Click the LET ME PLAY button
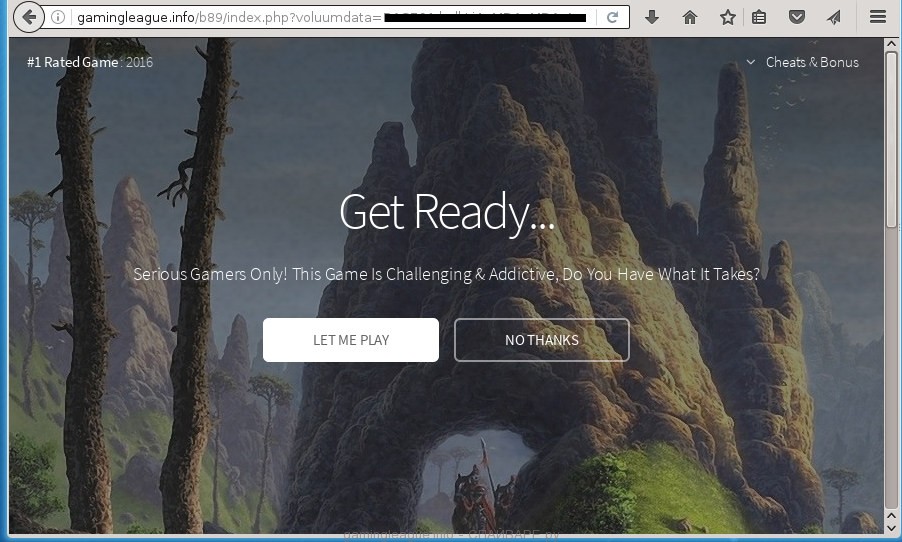Image resolution: width=902 pixels, height=542 pixels. click(351, 340)
